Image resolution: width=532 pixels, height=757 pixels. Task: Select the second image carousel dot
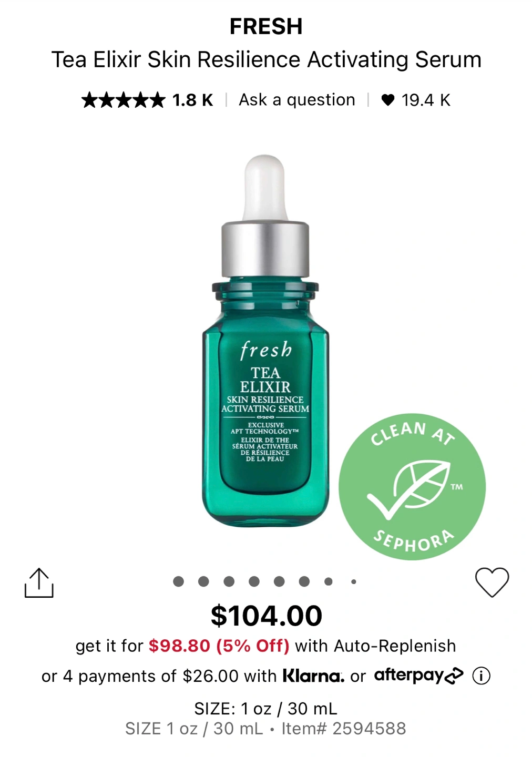click(x=203, y=581)
